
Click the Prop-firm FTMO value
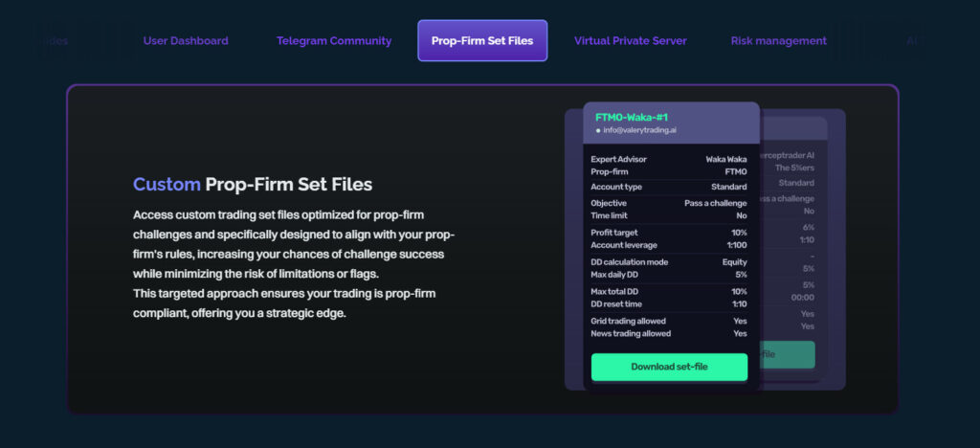tap(736, 171)
